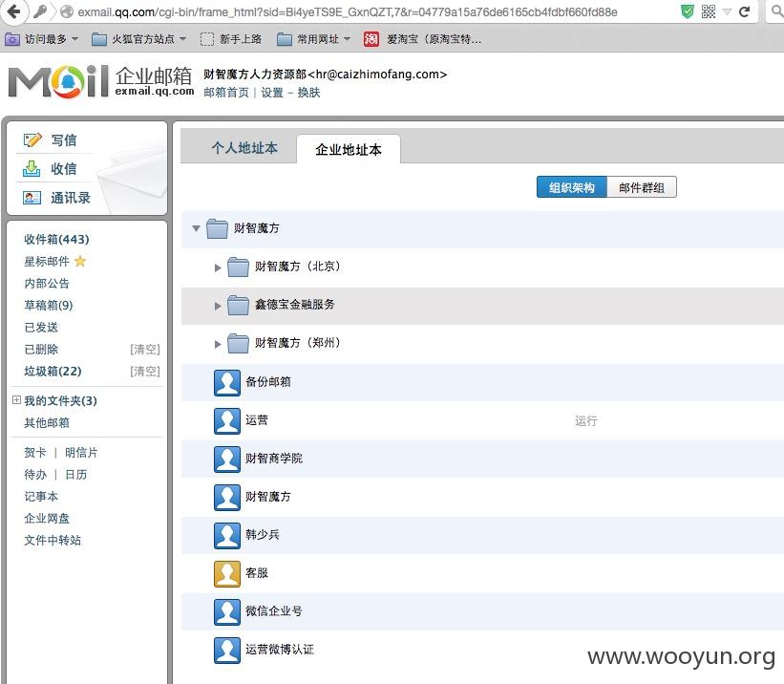Open the 设置 link
This screenshot has height=684, width=784.
coord(272,93)
